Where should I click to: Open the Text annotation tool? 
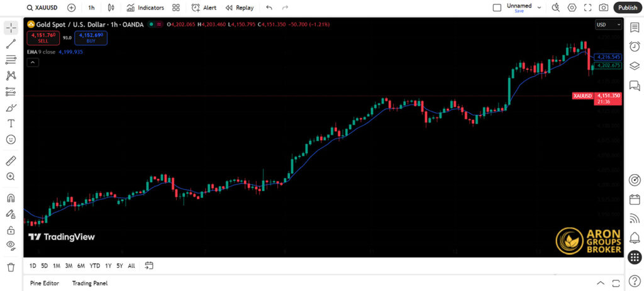coord(11,123)
